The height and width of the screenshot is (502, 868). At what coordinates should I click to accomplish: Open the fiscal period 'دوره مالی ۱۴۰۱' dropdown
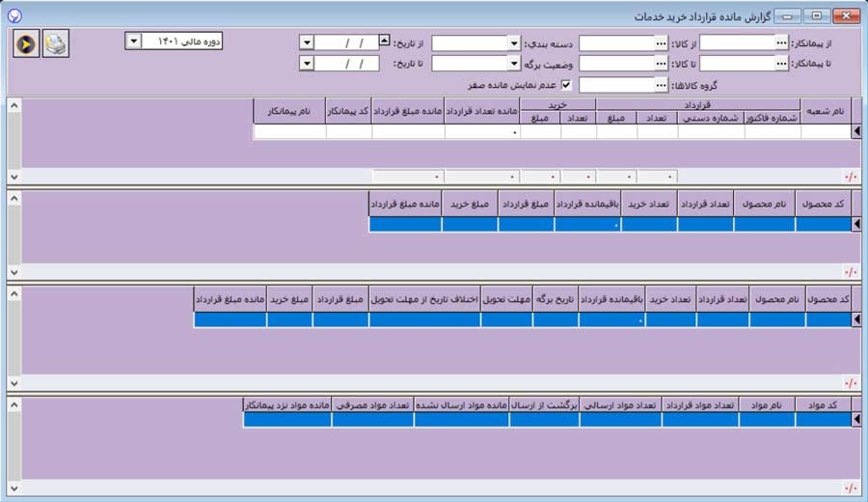point(133,41)
